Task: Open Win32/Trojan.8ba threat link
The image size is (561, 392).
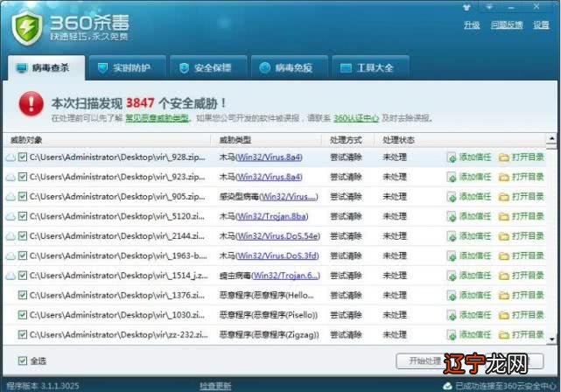Action: click(272, 216)
